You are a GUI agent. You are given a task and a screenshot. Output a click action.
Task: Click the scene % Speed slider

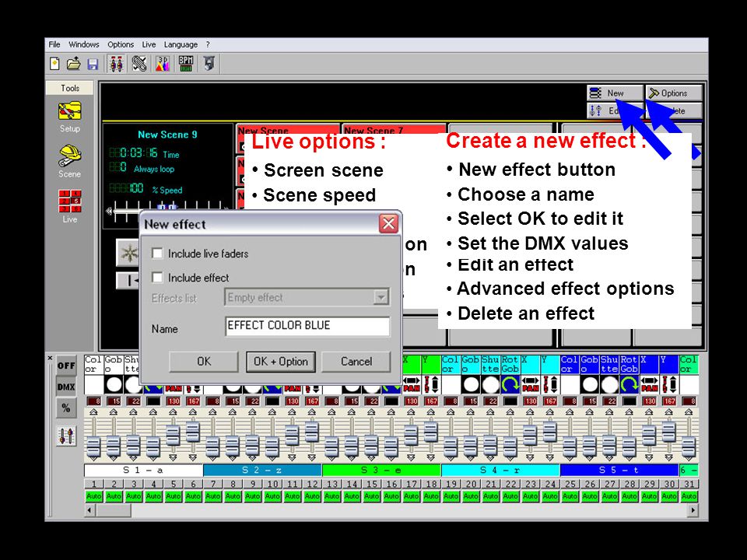click(167, 208)
